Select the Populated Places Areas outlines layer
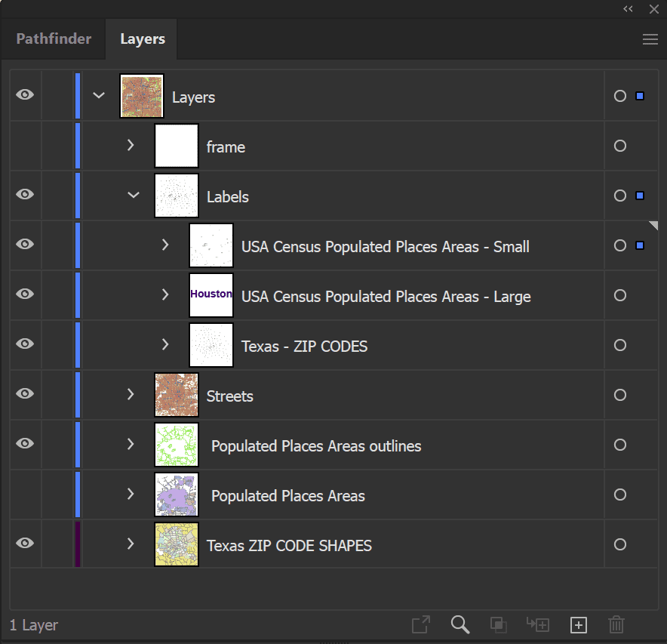 click(x=316, y=445)
